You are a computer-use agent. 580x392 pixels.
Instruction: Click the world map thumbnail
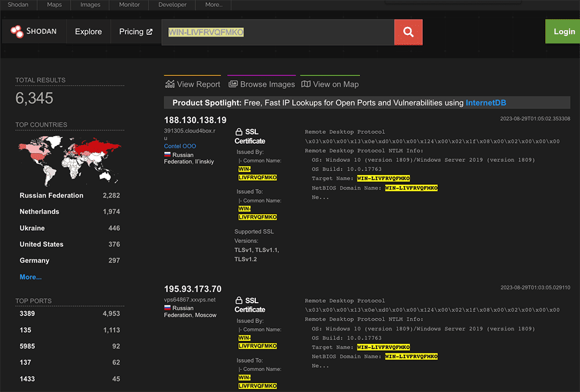(69, 158)
